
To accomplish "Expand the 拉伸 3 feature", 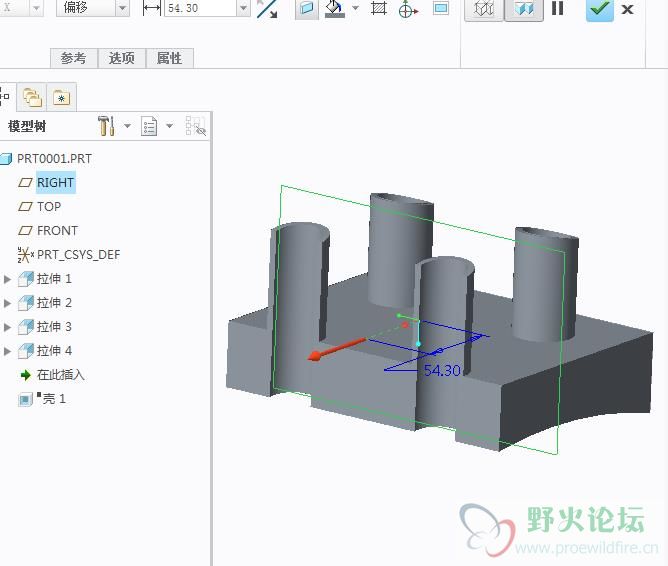I will tap(7, 327).
